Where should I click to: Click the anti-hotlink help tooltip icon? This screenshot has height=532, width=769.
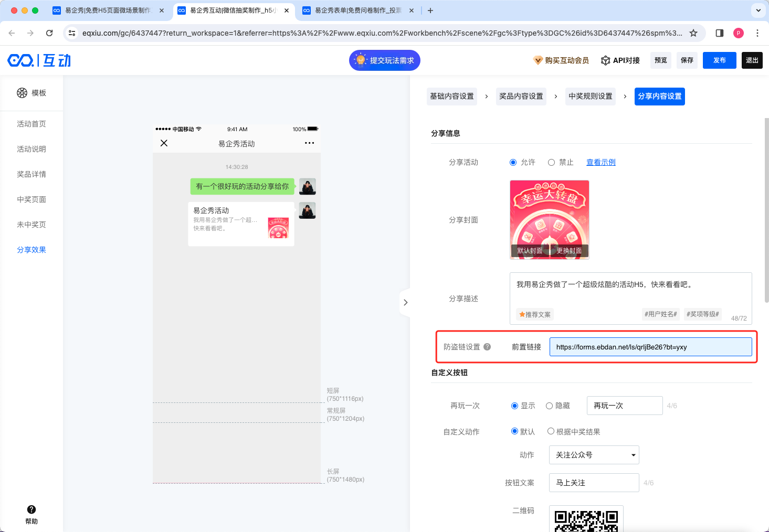point(487,347)
